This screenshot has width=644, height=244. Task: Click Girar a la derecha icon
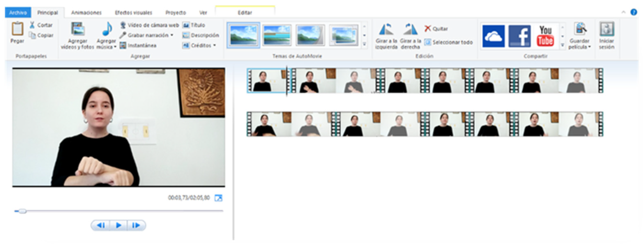point(410,30)
